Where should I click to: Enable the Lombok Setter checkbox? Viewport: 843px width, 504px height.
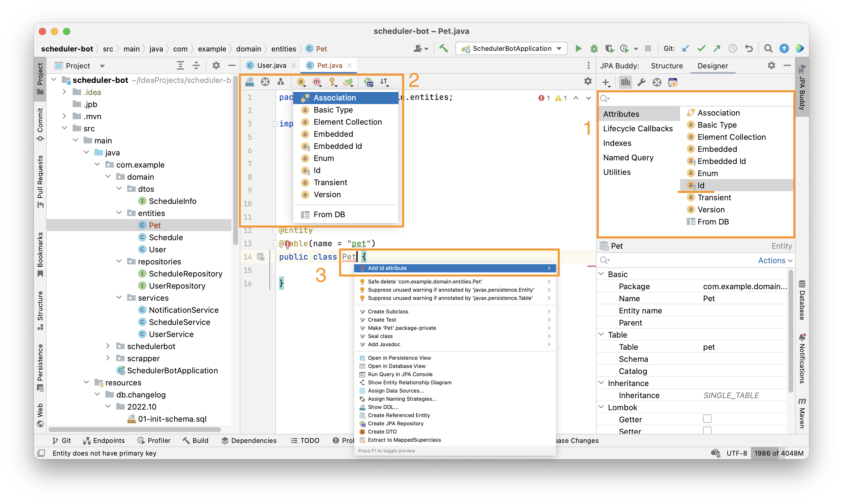tap(707, 430)
